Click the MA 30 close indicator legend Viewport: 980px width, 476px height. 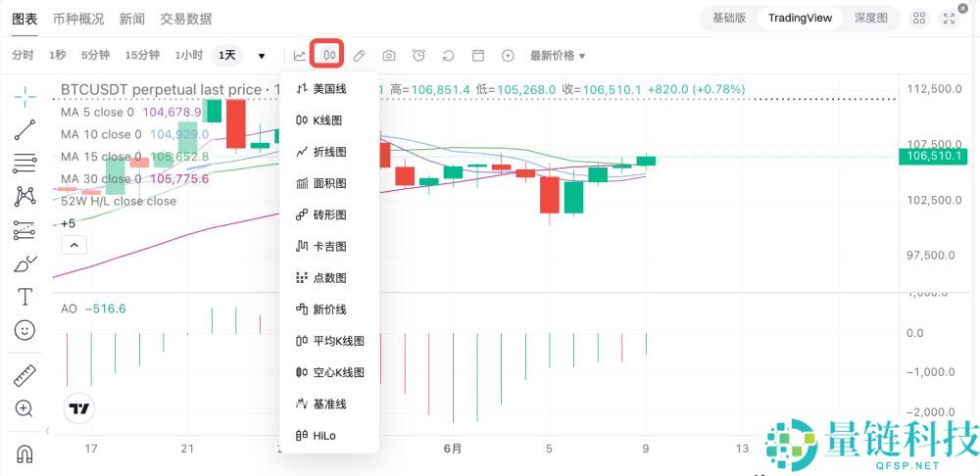coord(135,179)
